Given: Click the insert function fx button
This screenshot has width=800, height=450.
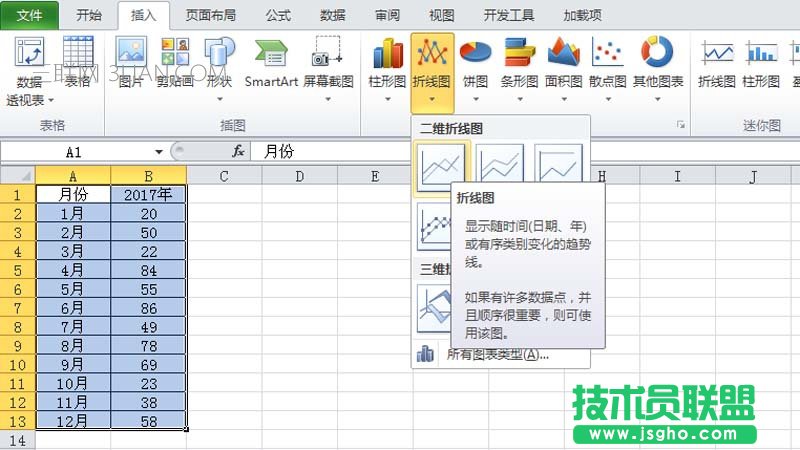Looking at the screenshot, I should pyautogui.click(x=238, y=151).
